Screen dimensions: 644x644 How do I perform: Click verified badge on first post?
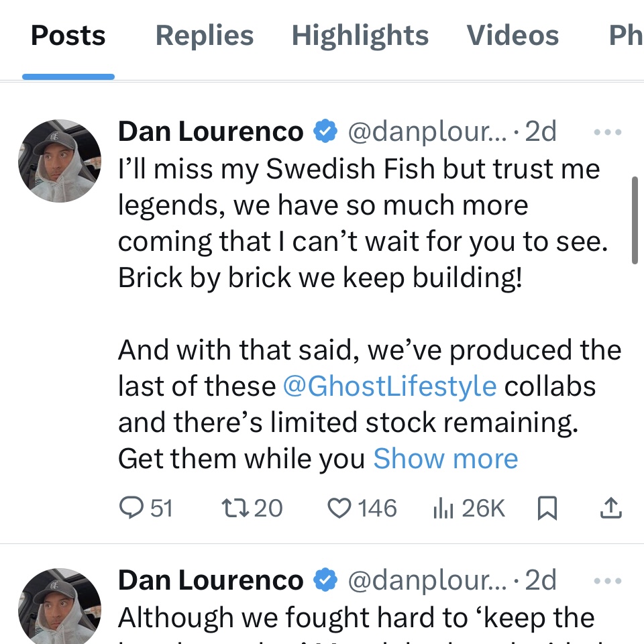point(325,132)
